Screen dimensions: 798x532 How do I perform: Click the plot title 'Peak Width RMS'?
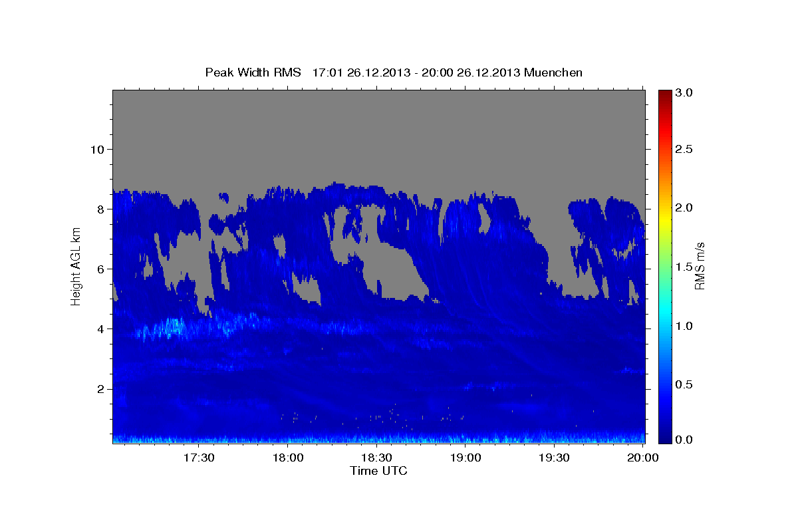(253, 72)
